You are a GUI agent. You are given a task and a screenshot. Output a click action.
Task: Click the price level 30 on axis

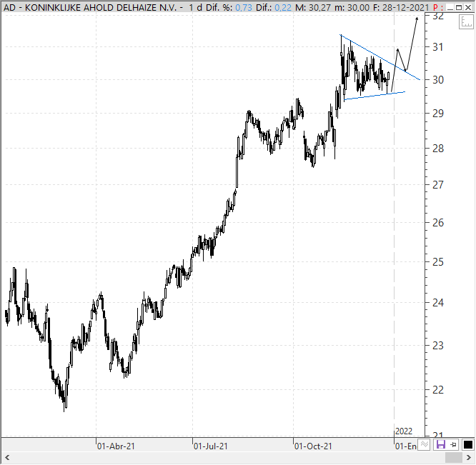point(438,80)
